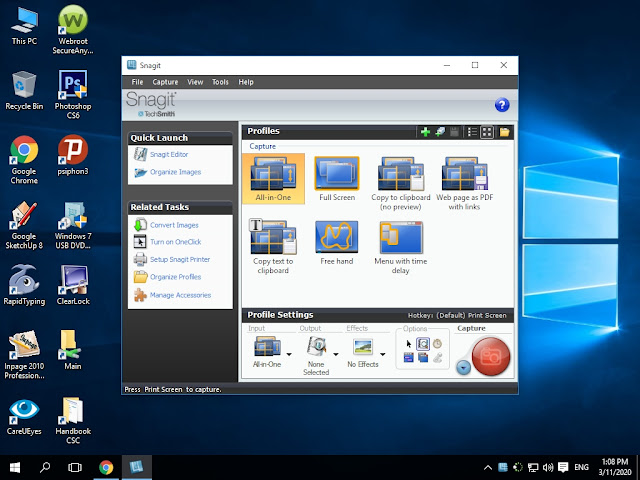Open the Capture menu
Viewport: 640px width, 480px height.
[165, 82]
